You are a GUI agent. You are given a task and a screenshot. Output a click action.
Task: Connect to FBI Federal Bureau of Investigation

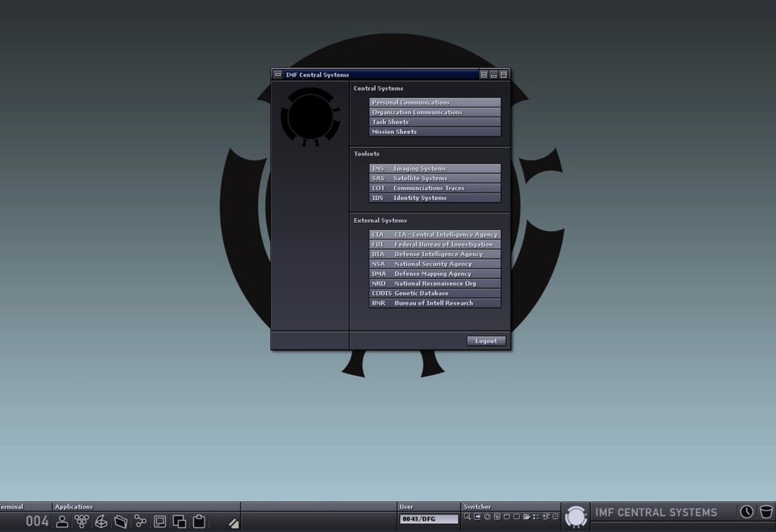point(435,245)
